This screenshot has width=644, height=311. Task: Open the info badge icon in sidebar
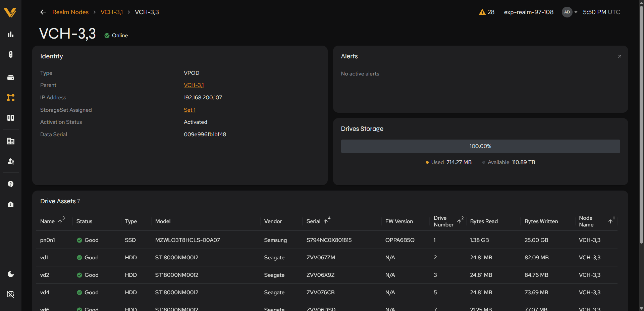pyautogui.click(x=11, y=204)
